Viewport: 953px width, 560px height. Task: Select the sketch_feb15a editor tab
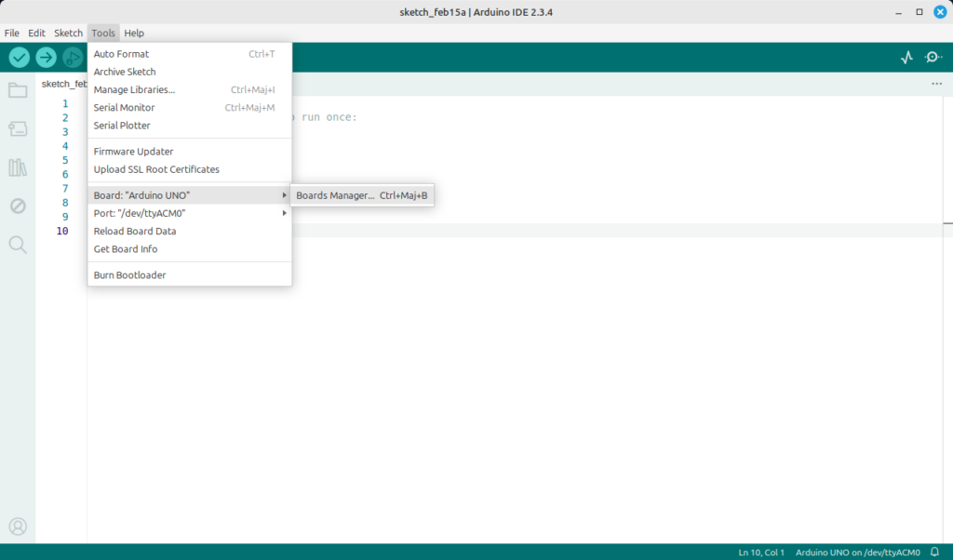coord(64,84)
